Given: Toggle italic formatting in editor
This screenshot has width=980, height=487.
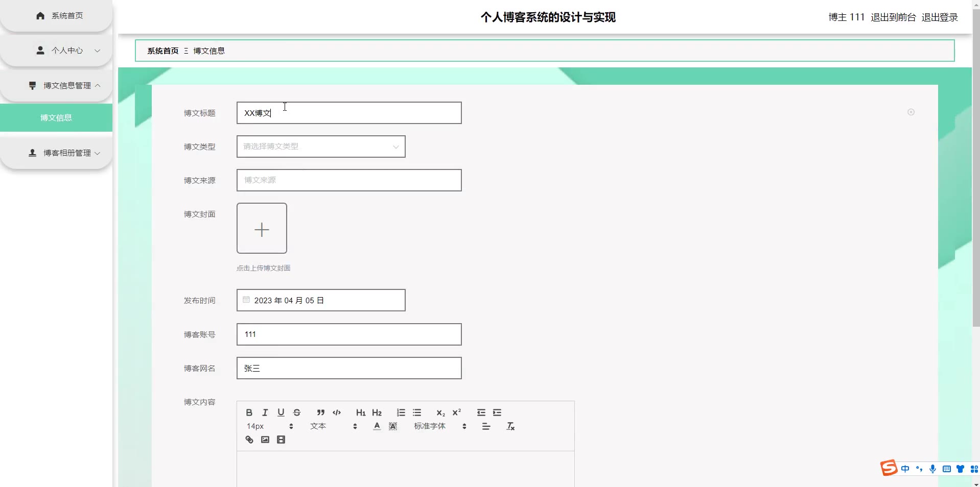Looking at the screenshot, I should (265, 412).
